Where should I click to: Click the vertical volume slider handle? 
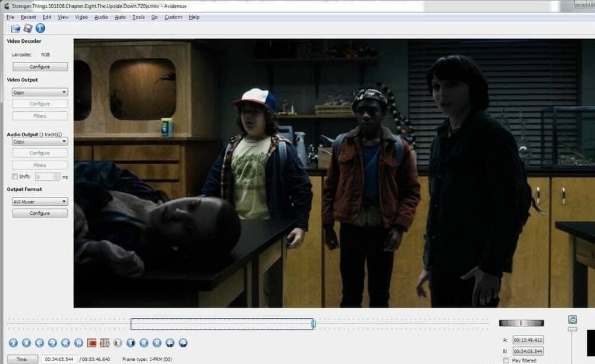[572, 329]
